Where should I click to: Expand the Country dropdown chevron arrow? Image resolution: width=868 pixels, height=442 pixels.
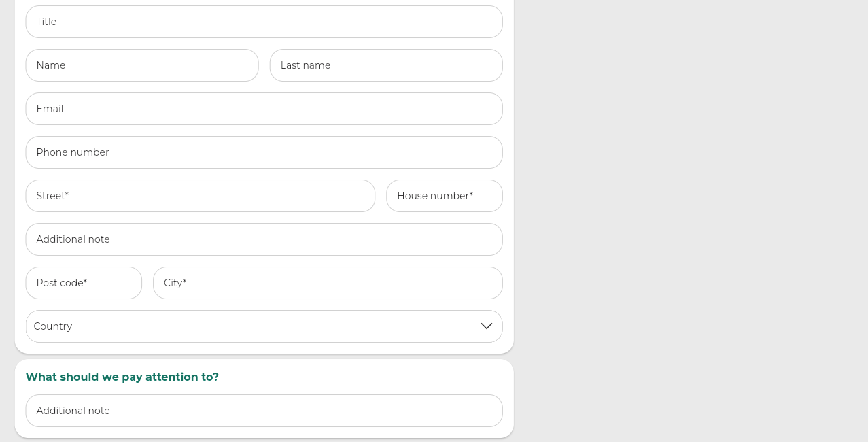tap(486, 326)
